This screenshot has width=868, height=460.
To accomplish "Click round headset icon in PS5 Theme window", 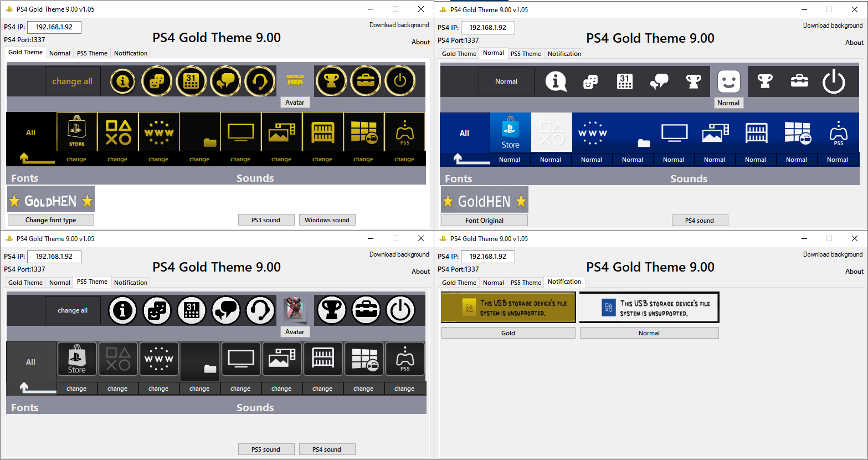I will pos(260,310).
